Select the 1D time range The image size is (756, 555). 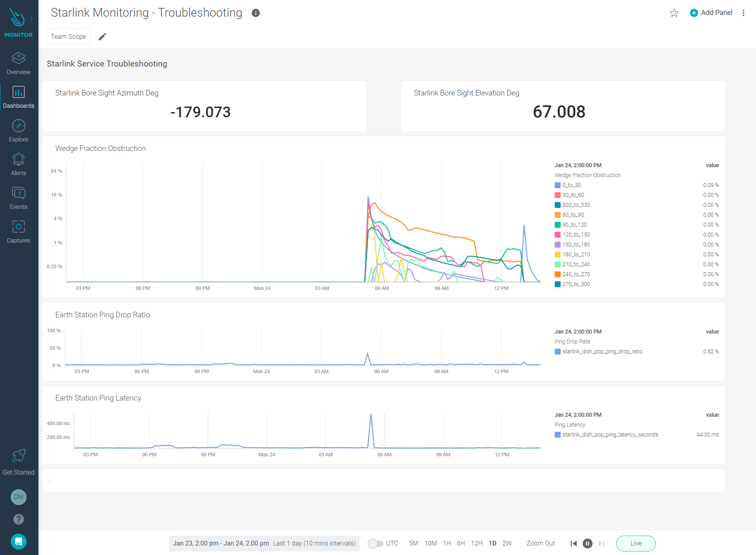[x=493, y=544]
